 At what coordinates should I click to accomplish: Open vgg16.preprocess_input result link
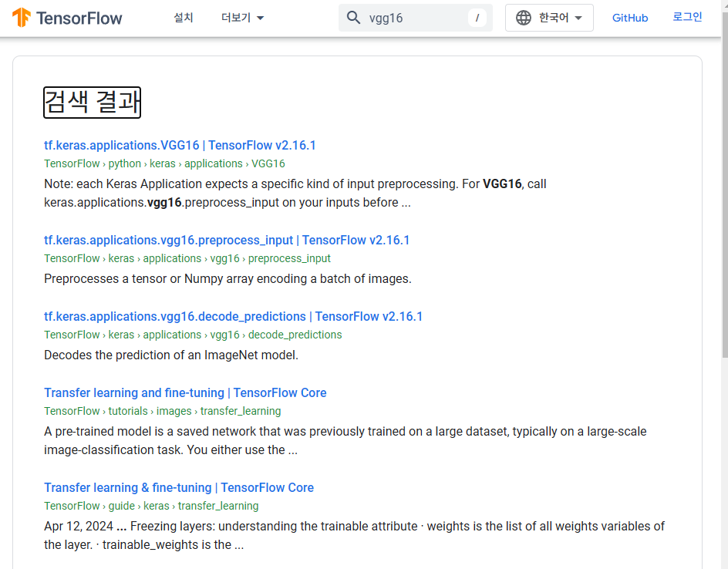point(227,240)
